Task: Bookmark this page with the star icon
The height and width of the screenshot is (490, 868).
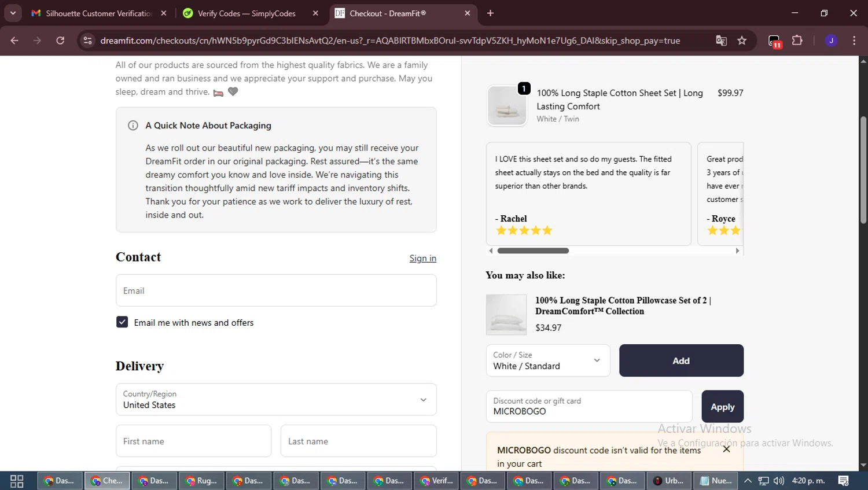Action: tap(742, 40)
